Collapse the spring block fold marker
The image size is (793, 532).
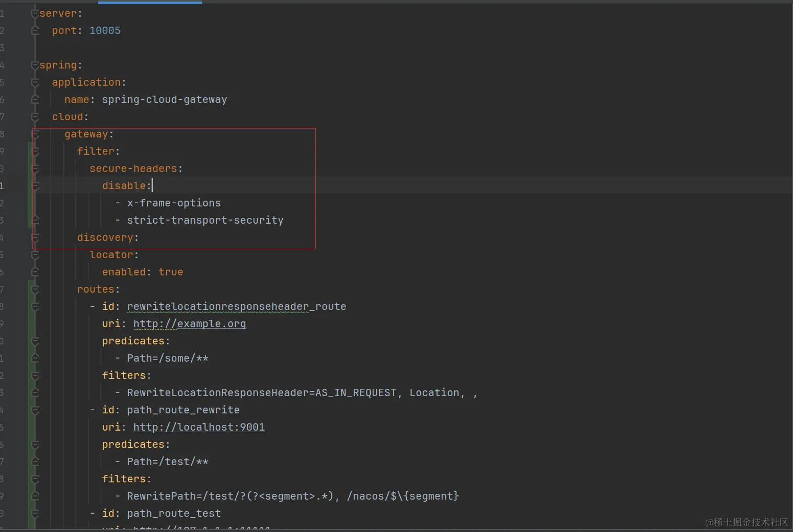[x=35, y=65]
